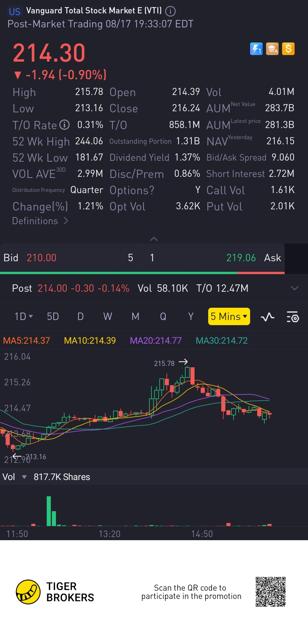Tap the Post price 214.00 text
The width and height of the screenshot is (308, 644).
pyautogui.click(x=52, y=288)
